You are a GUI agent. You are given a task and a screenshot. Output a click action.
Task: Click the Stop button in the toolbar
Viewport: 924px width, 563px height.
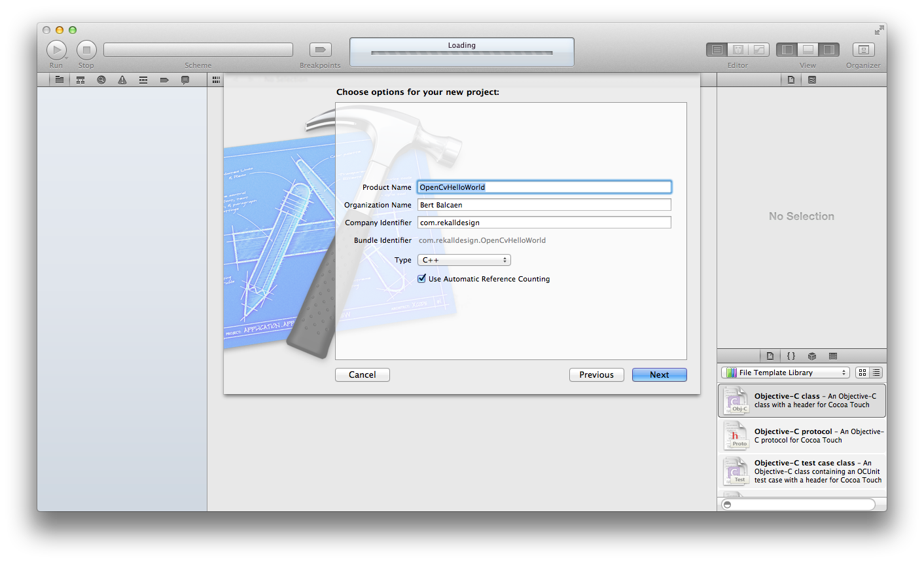pyautogui.click(x=86, y=50)
